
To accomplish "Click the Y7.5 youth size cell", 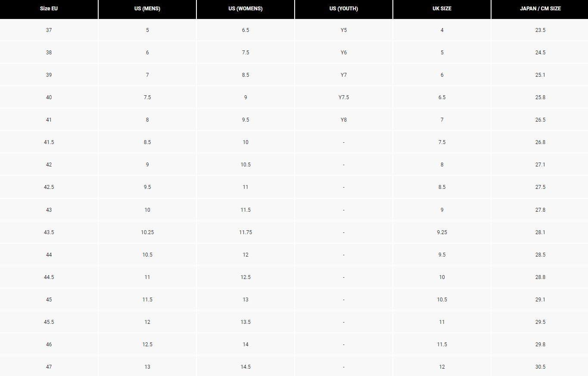I will click(x=344, y=97).
